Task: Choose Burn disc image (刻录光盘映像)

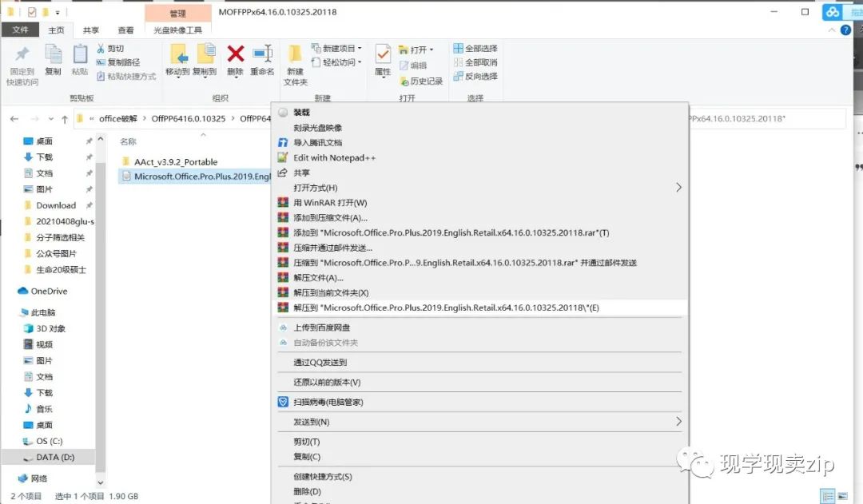Action: point(479,128)
